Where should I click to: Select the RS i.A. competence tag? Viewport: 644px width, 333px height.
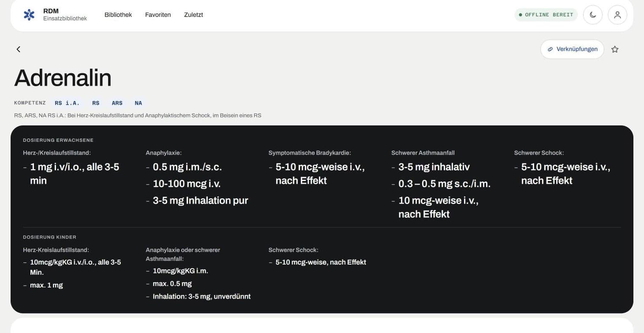pos(67,103)
